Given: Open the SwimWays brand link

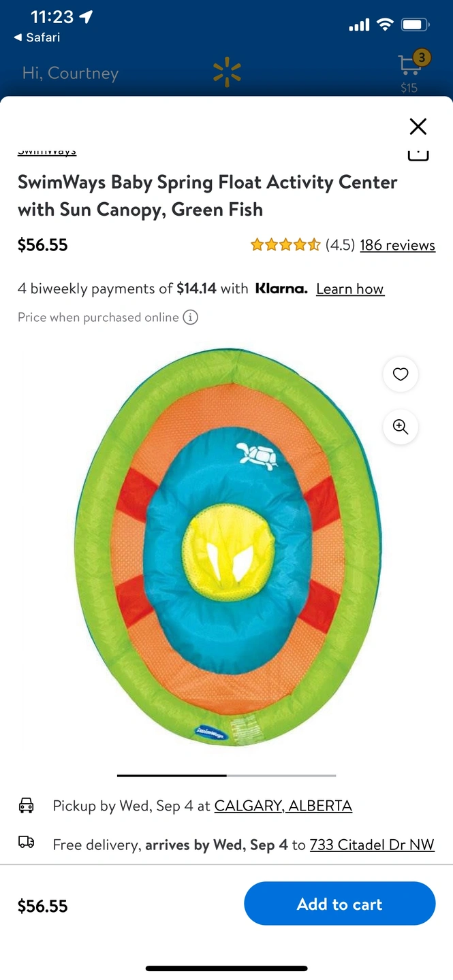Looking at the screenshot, I should 47,151.
